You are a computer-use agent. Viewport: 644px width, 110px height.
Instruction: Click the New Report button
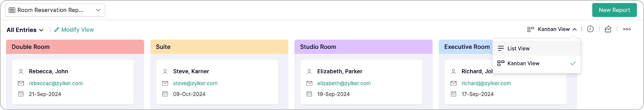[x=614, y=10]
